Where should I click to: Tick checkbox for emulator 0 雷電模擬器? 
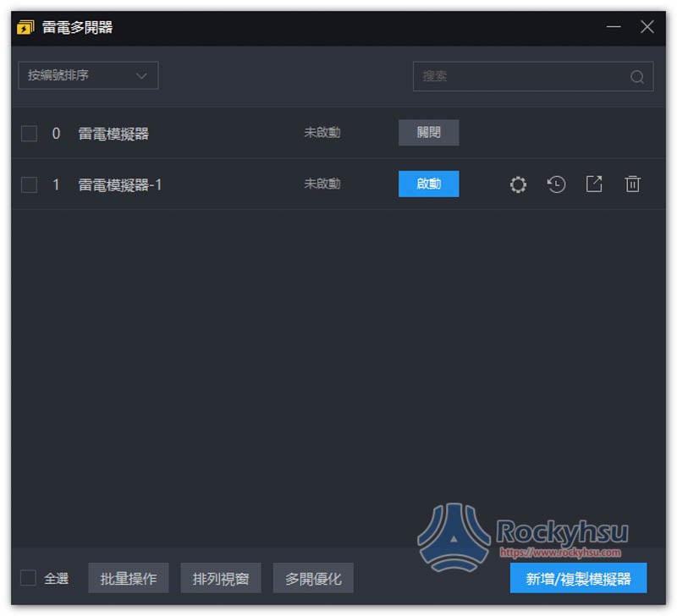(x=29, y=134)
